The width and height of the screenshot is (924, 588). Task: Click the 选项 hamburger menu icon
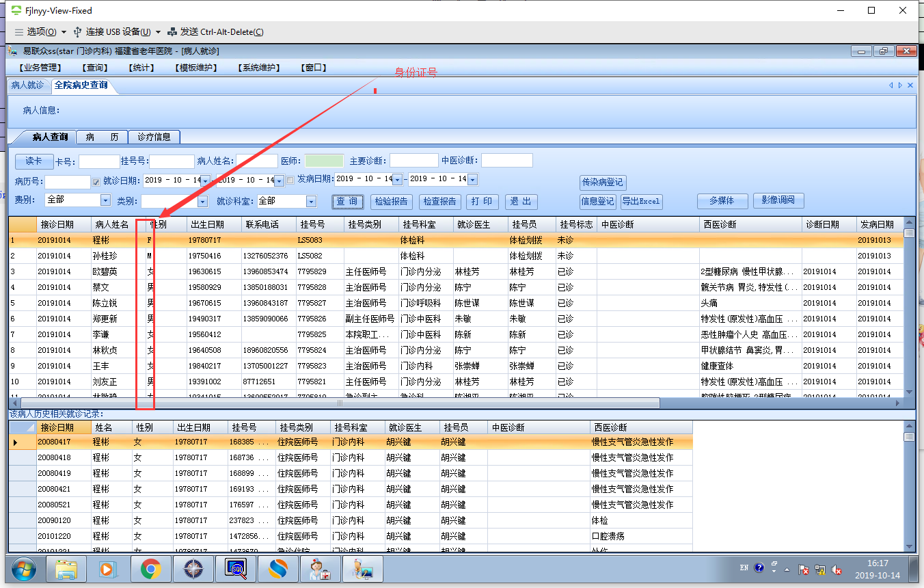pyautogui.click(x=18, y=32)
